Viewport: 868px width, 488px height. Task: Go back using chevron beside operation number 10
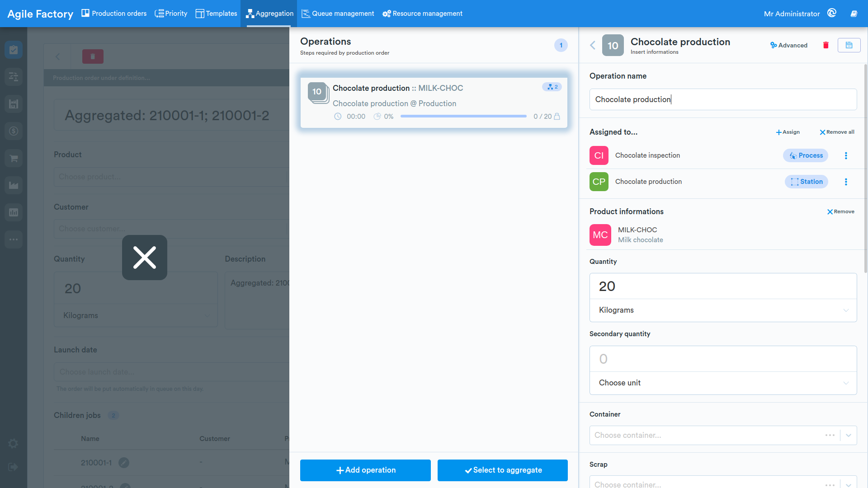(x=593, y=45)
